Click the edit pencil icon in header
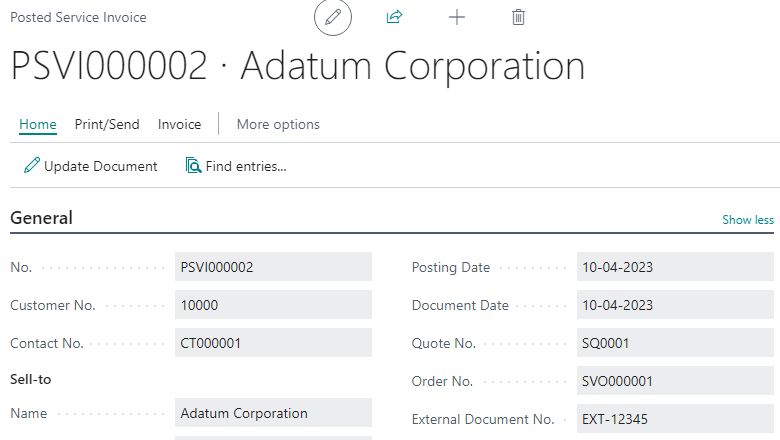 tap(333, 17)
